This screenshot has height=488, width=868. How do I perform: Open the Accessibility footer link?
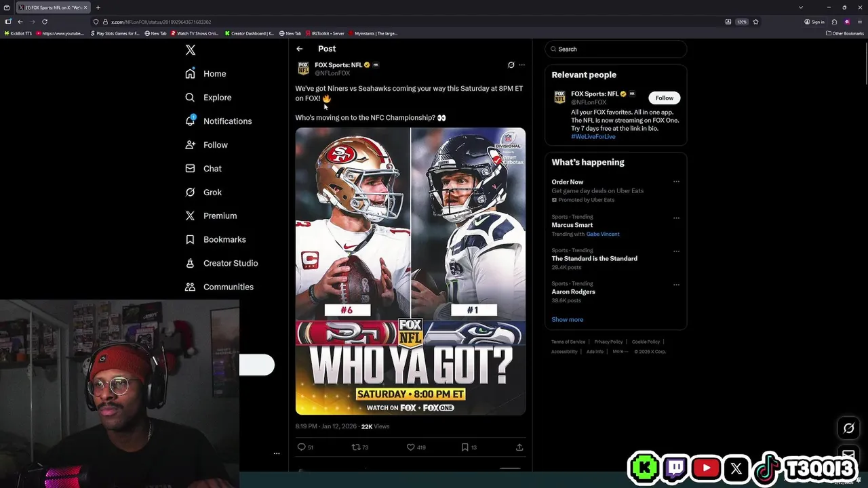pos(564,352)
